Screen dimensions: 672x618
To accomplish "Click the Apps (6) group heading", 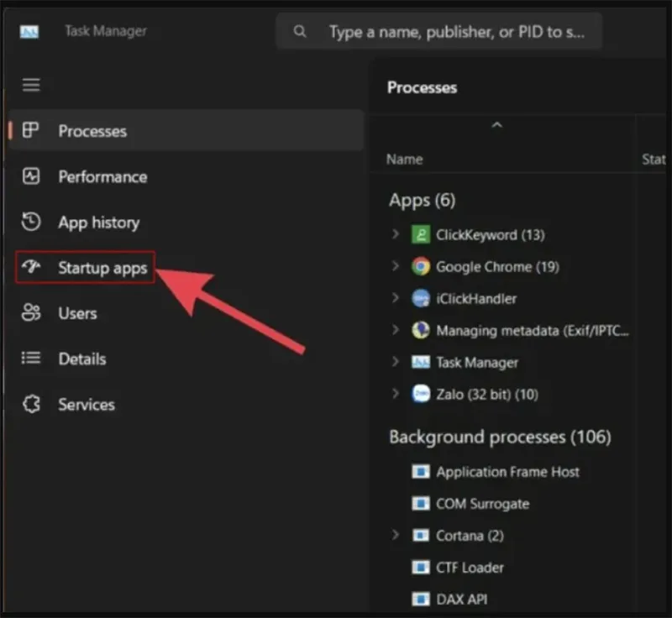I will 423,201.
